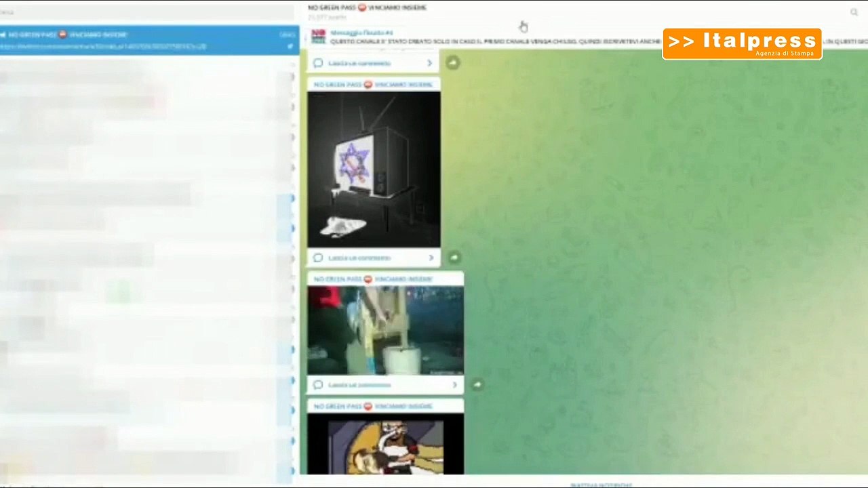
Task: Click channel name above the cartoon image
Action: pos(373,406)
